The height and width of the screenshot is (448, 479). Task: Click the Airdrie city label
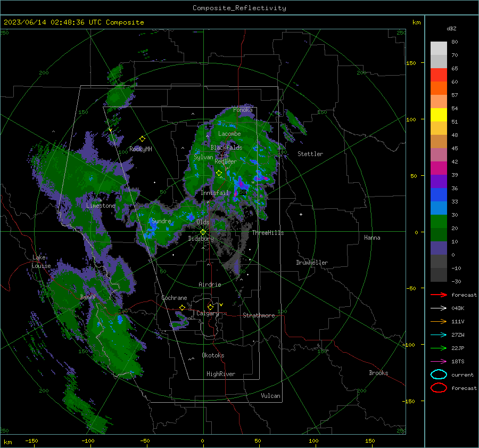pyautogui.click(x=210, y=284)
